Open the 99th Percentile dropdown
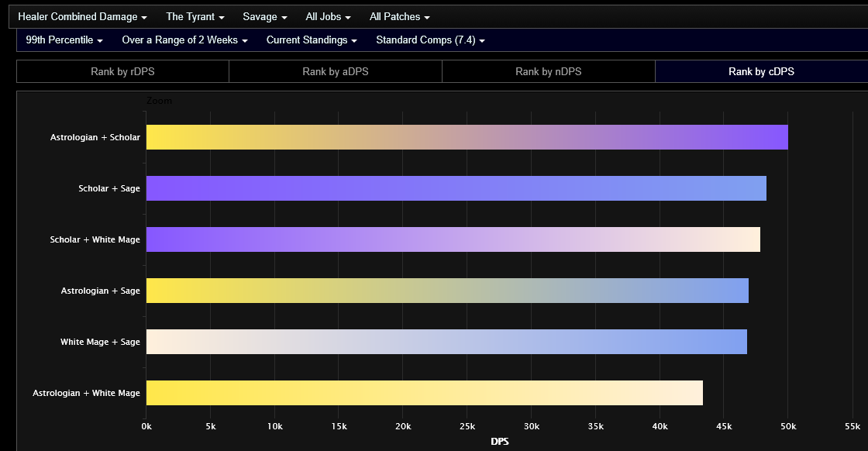868x451 pixels. 64,40
